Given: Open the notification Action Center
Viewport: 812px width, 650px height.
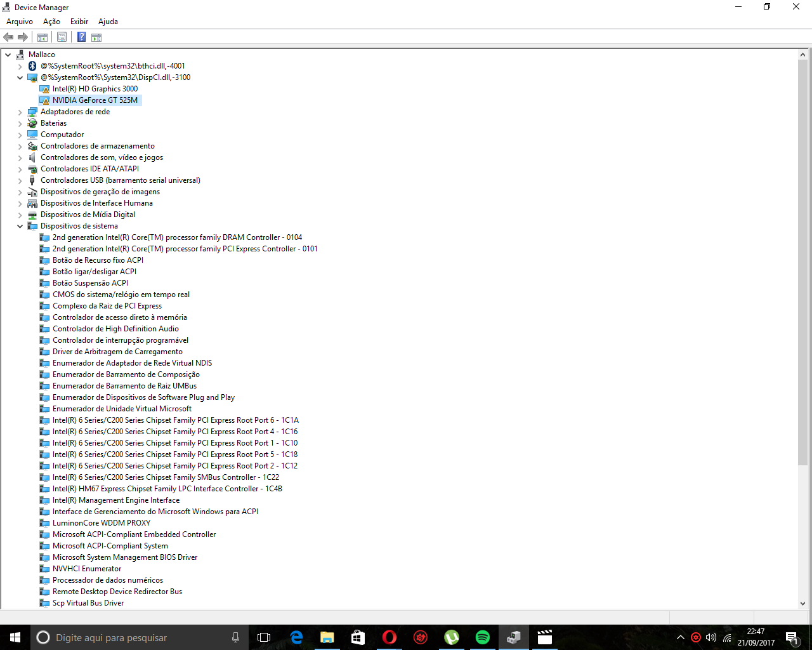Looking at the screenshot, I should point(792,637).
